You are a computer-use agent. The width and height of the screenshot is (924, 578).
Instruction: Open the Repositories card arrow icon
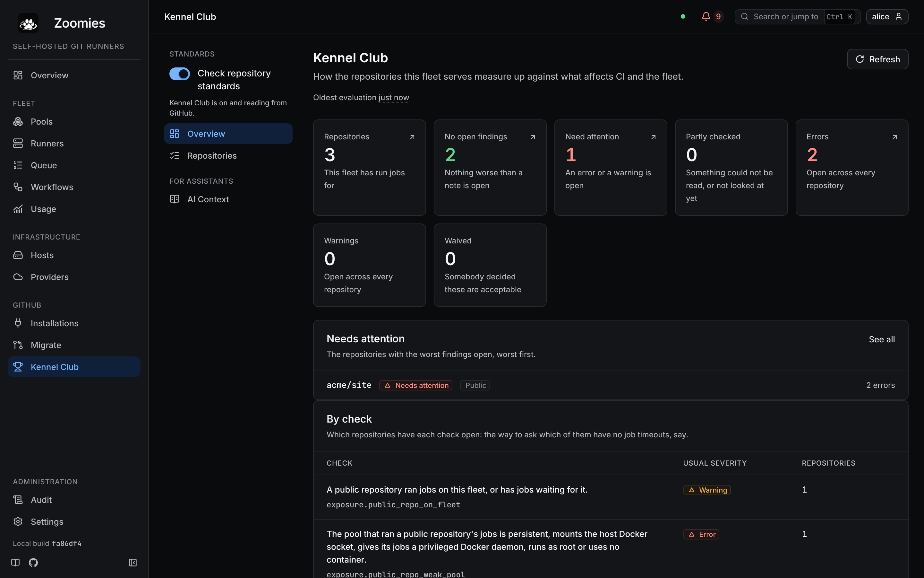click(412, 137)
